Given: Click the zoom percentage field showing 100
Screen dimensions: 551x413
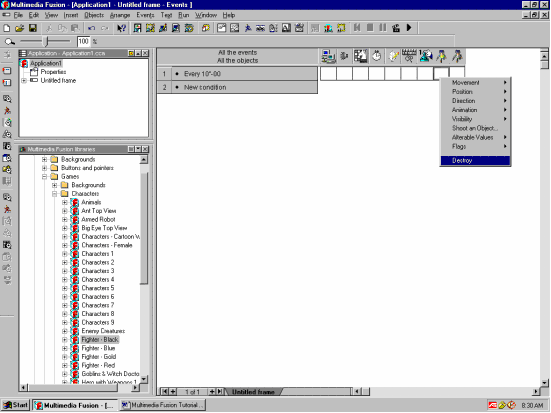Looking at the screenshot, I should pos(83,41).
